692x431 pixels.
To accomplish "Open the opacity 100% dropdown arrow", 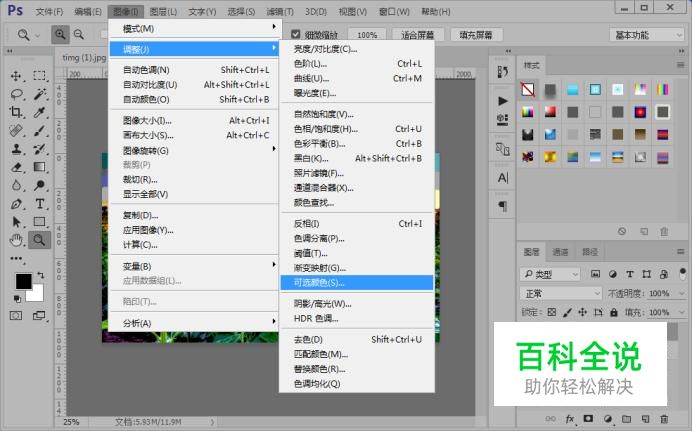I will pos(681,293).
